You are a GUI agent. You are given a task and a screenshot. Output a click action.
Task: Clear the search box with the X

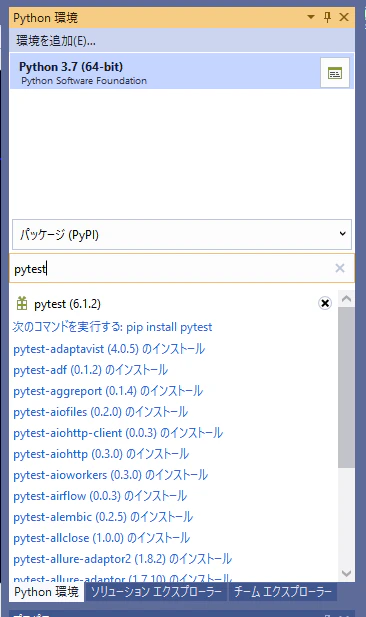tap(340, 268)
